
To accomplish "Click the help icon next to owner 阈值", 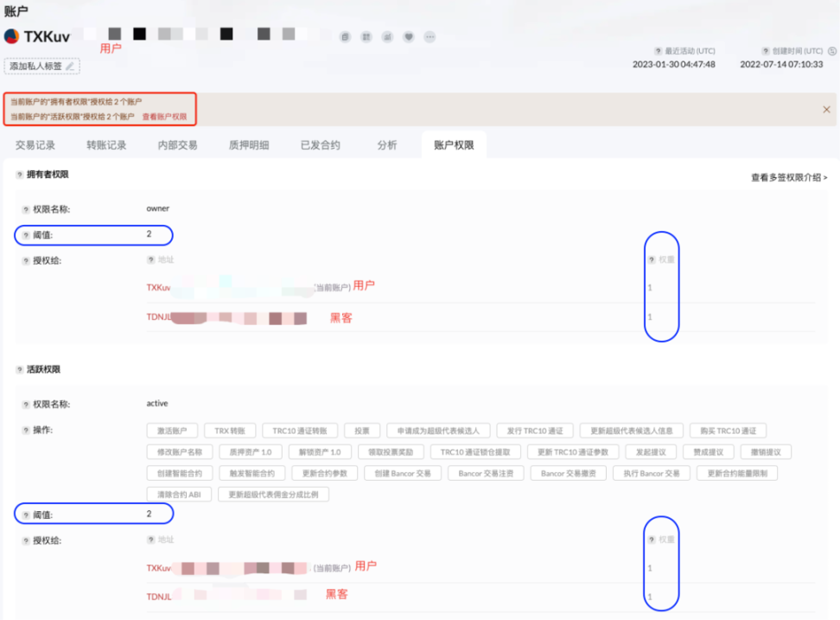I will (27, 234).
